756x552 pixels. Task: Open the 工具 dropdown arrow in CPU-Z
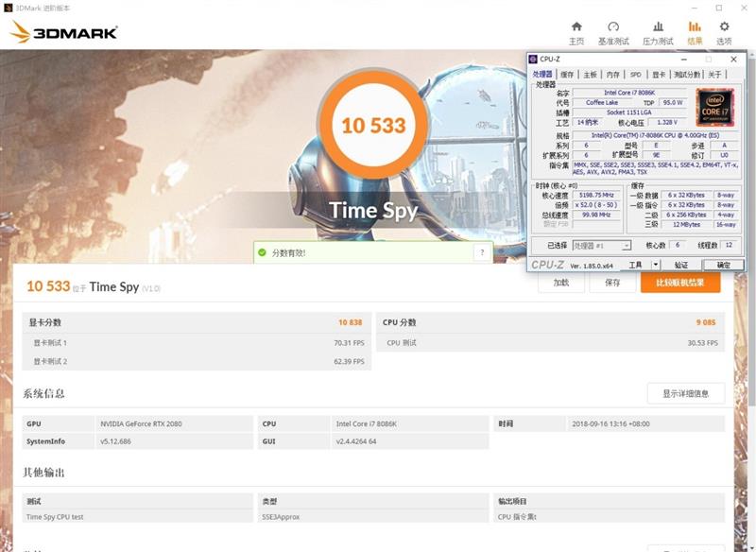point(657,266)
